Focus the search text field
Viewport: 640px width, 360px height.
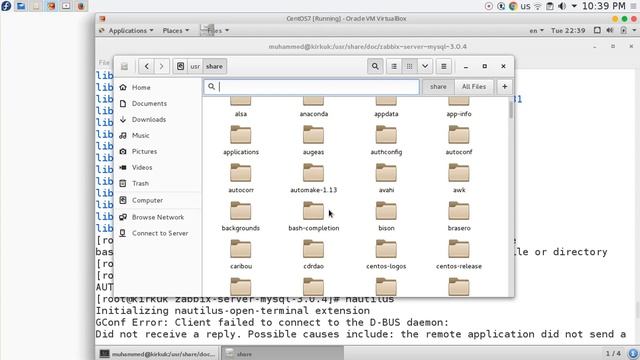point(311,87)
